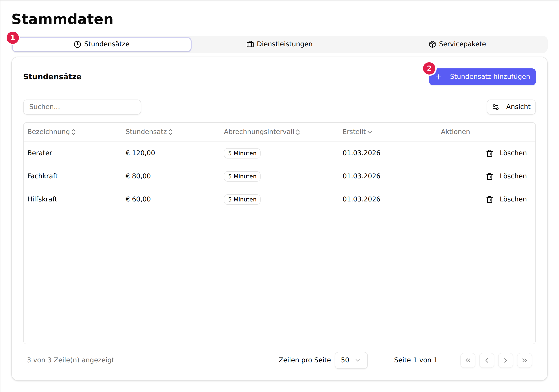Go to the last page
This screenshot has height=392, width=559.
[x=525, y=360]
